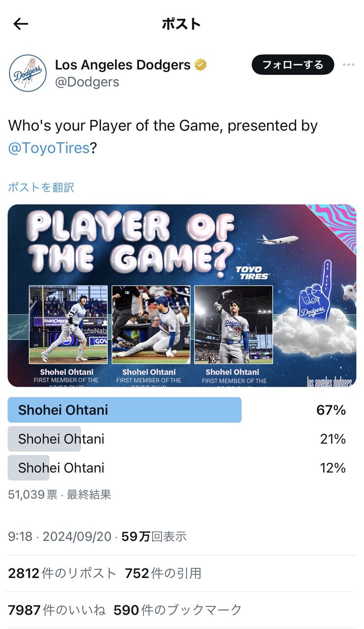Tap the 590 bookmarks count
The image size is (364, 629).
point(178,610)
